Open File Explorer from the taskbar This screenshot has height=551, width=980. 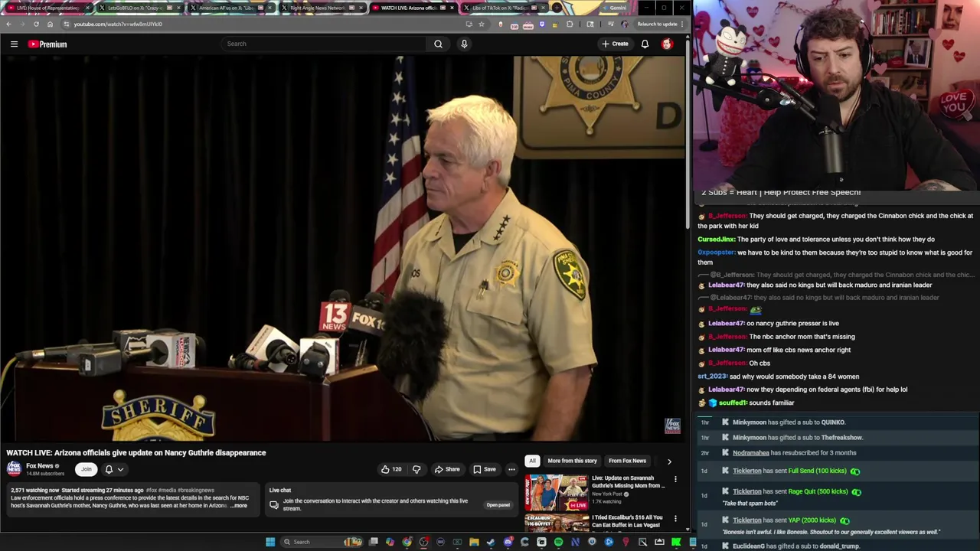click(474, 542)
